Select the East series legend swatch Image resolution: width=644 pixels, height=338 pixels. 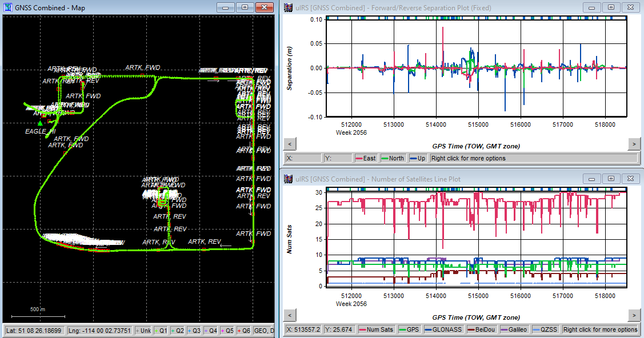tap(359, 158)
